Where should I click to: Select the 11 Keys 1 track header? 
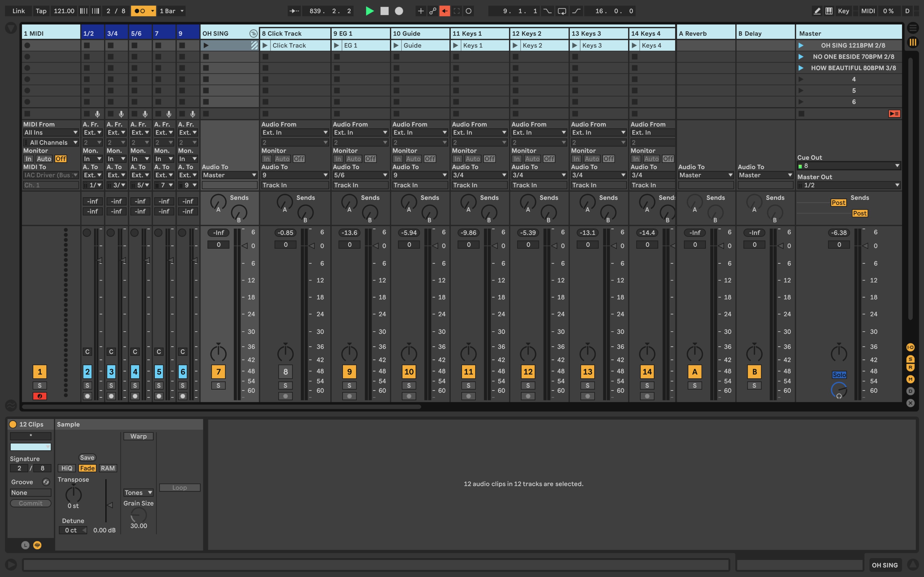(x=479, y=34)
